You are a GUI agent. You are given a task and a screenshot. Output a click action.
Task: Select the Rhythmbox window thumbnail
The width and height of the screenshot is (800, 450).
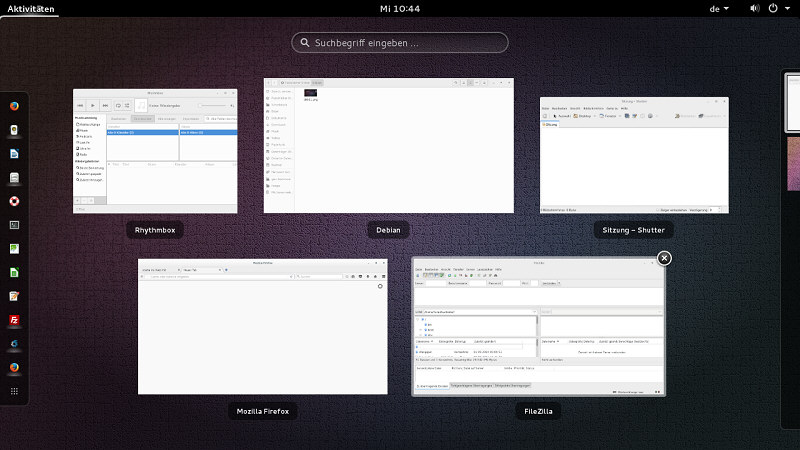[155, 151]
